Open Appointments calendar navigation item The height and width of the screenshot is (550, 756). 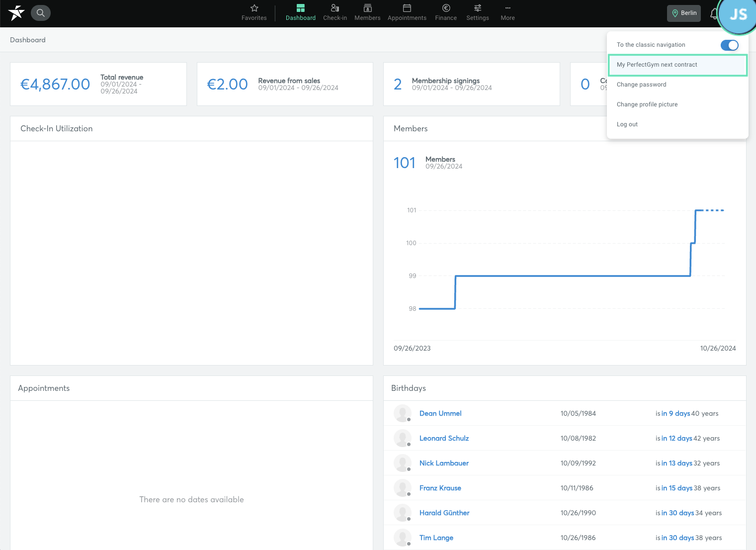coord(407,13)
